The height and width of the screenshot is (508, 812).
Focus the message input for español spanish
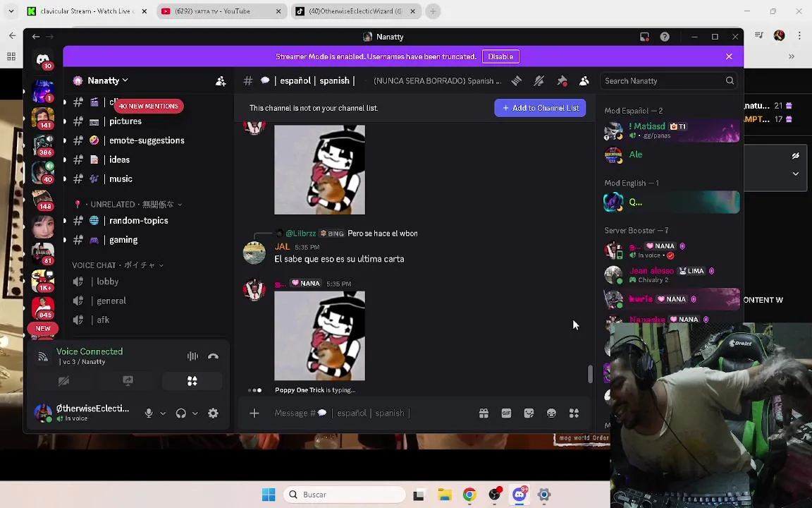(x=370, y=413)
